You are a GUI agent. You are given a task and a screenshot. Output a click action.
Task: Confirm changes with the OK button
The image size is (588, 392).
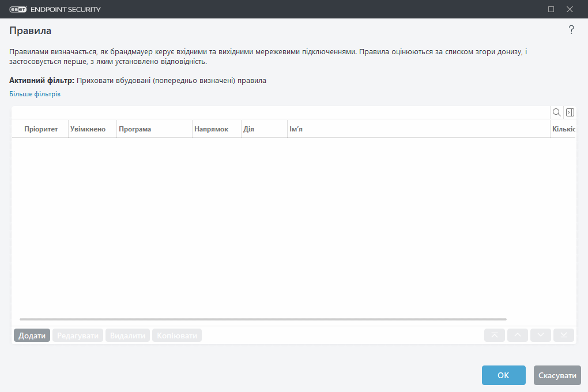pos(503,375)
